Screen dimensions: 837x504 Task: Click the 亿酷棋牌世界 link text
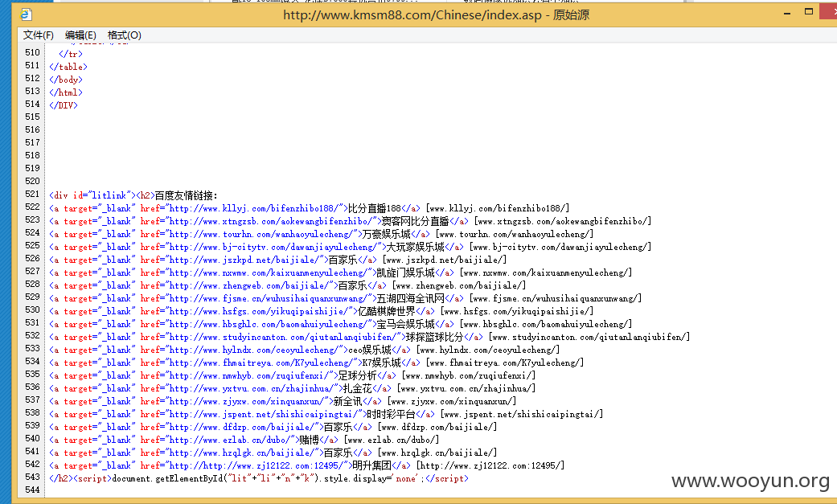tap(387, 311)
